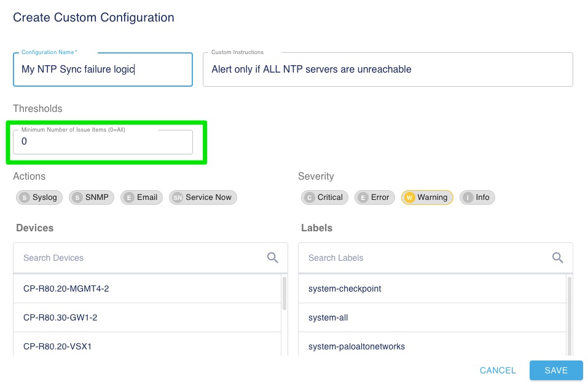Viewport: 588px width, 382px height.
Task: Enable the Email action chip
Action: [141, 197]
